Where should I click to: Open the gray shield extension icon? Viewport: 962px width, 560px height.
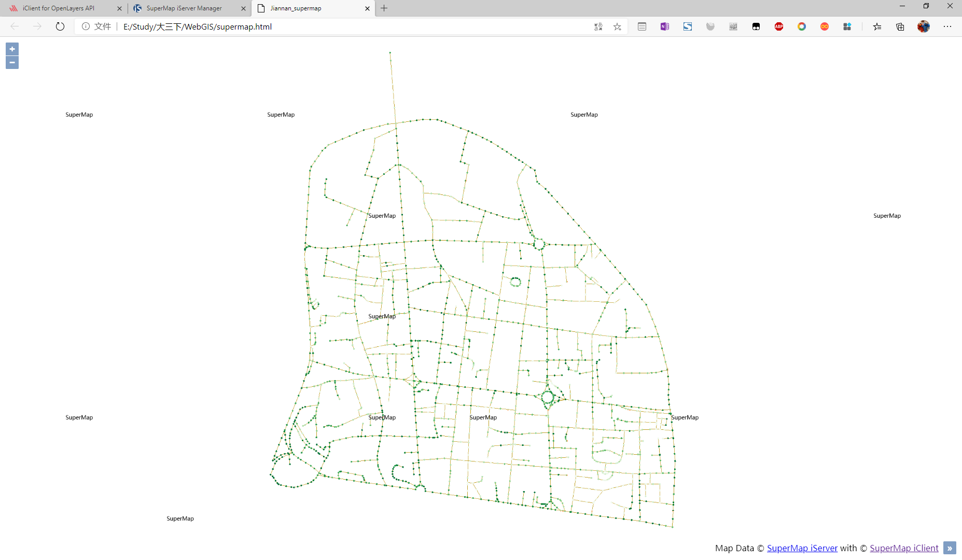(710, 26)
